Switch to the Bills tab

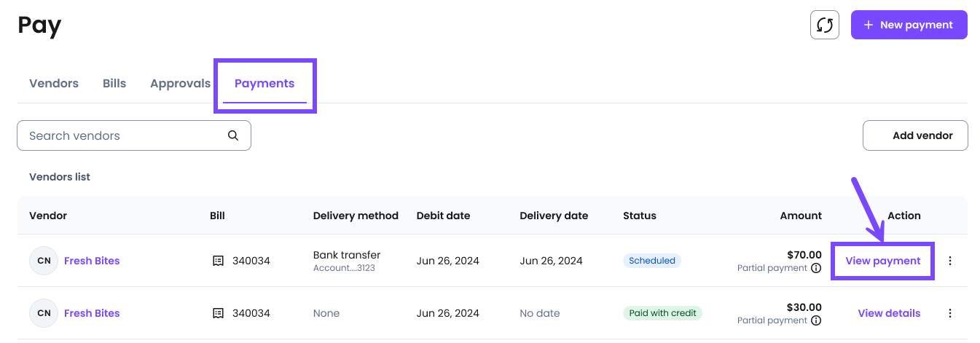pyautogui.click(x=114, y=83)
